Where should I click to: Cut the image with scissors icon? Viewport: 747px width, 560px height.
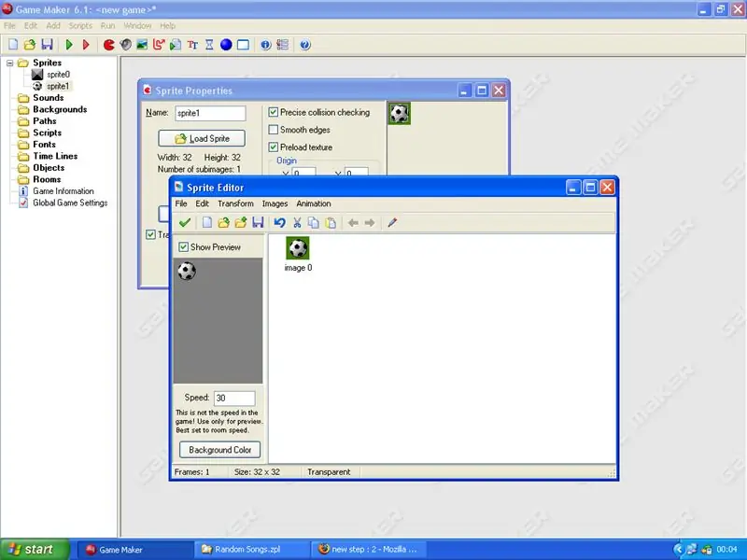point(297,222)
